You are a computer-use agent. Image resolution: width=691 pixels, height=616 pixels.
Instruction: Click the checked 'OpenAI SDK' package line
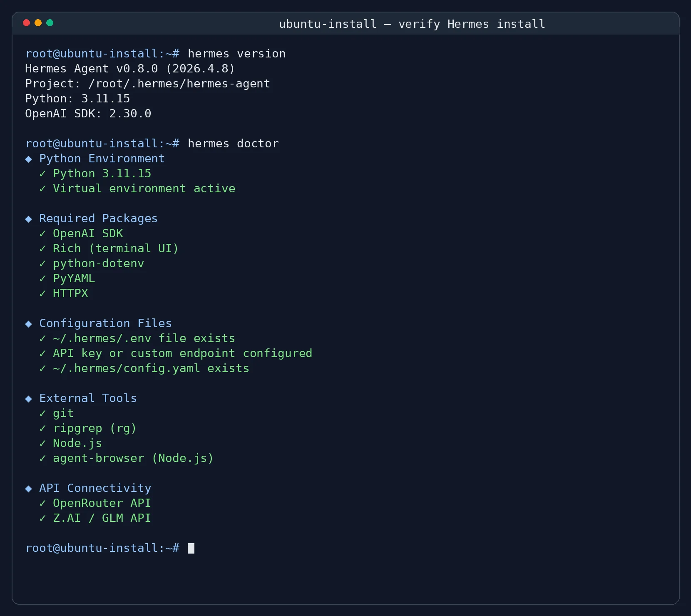88,233
